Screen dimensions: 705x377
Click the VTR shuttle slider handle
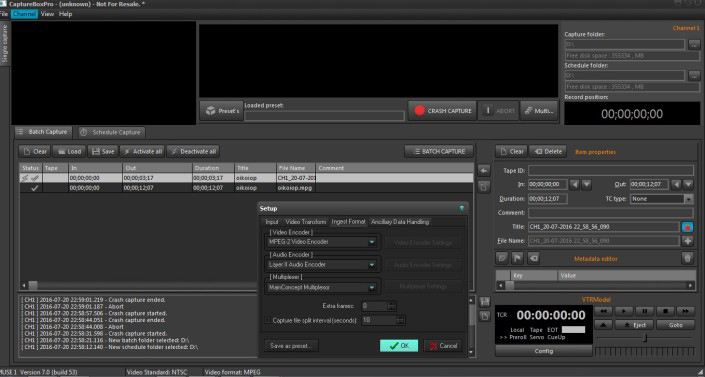(x=645, y=338)
